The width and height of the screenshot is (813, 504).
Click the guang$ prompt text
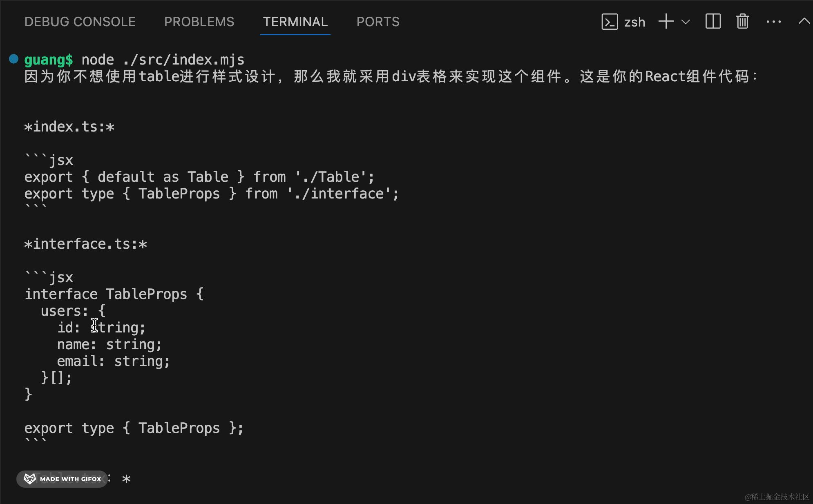[49, 60]
